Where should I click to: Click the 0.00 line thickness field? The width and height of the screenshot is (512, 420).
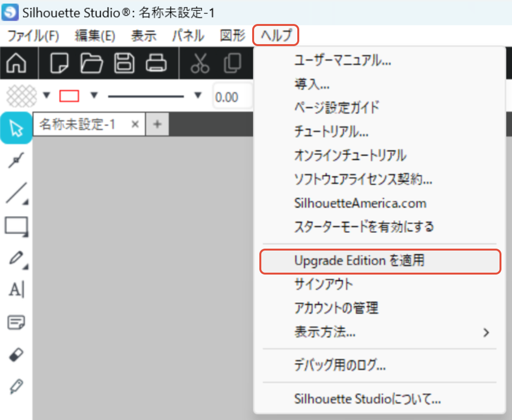tap(233, 97)
